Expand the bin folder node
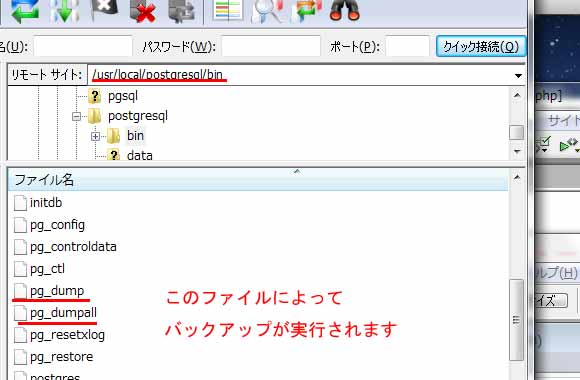The height and width of the screenshot is (380, 580). click(x=95, y=137)
